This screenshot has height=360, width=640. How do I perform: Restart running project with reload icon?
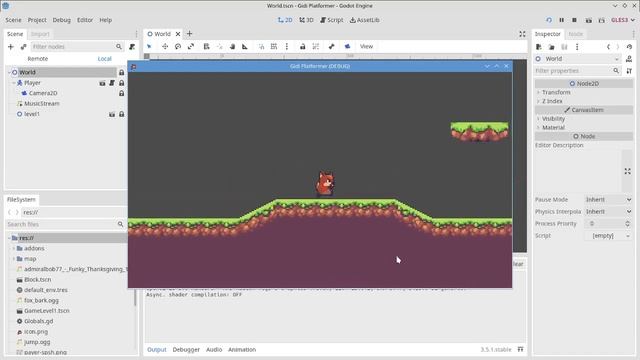[x=549, y=20]
